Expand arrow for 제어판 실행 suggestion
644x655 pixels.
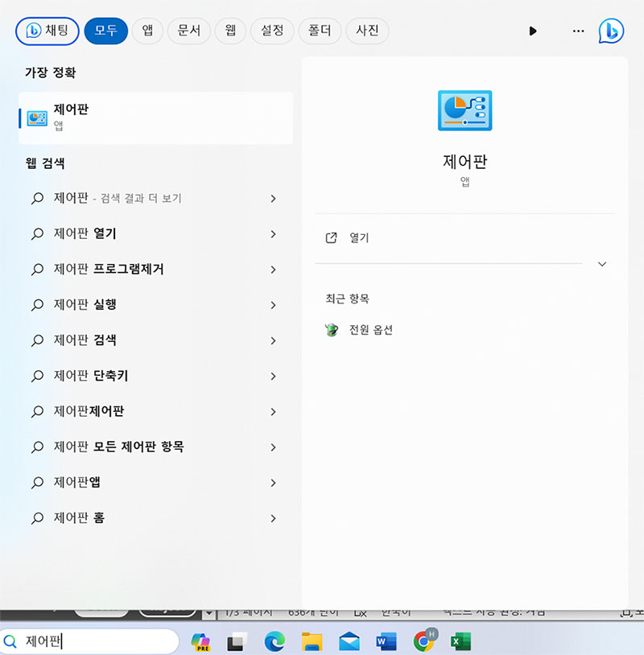[274, 305]
